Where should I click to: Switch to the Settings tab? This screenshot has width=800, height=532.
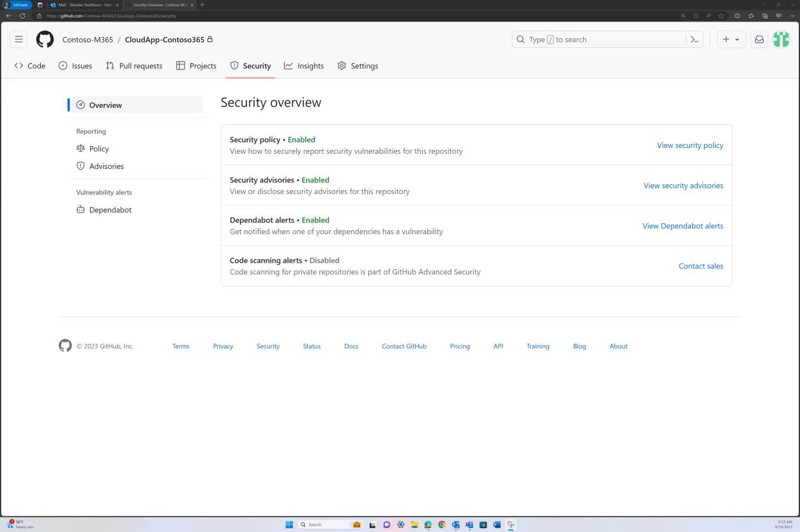[358, 66]
